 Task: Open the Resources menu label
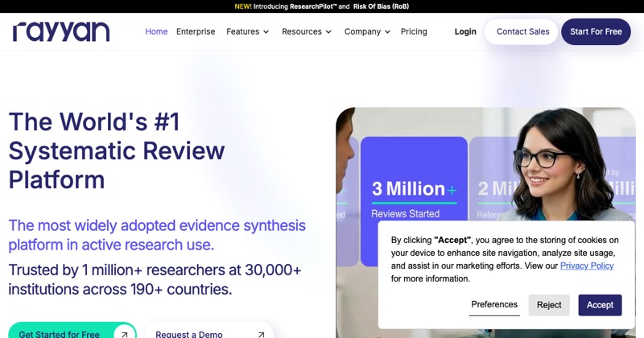[x=301, y=31]
